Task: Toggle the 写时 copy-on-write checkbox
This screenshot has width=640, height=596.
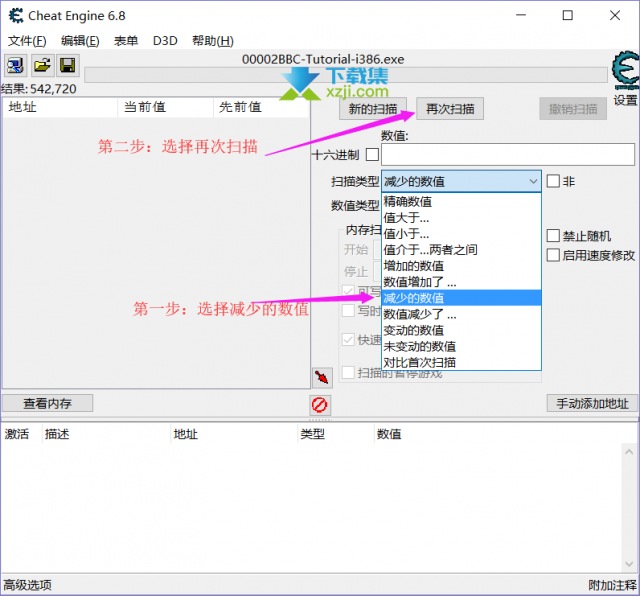Action: tap(348, 310)
